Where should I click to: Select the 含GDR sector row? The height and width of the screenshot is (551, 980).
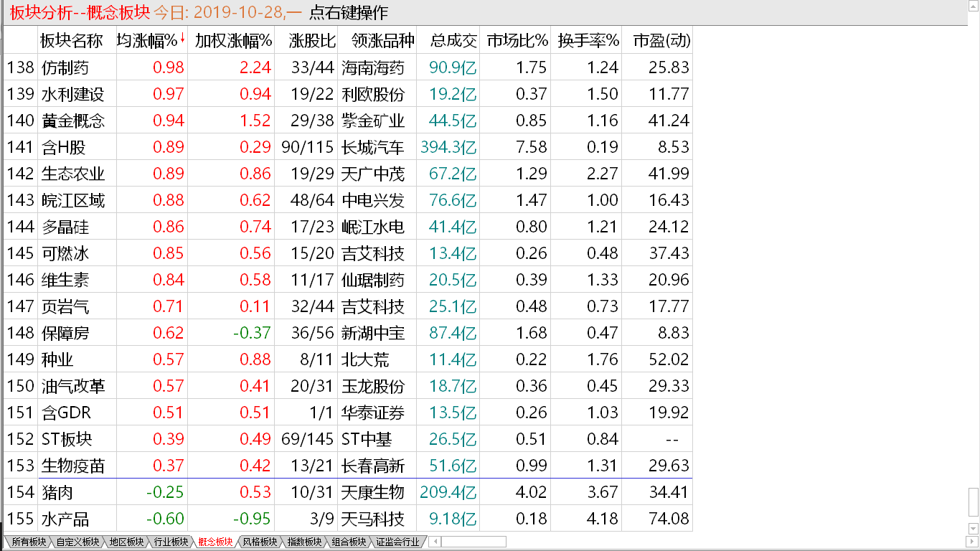[x=348, y=413]
